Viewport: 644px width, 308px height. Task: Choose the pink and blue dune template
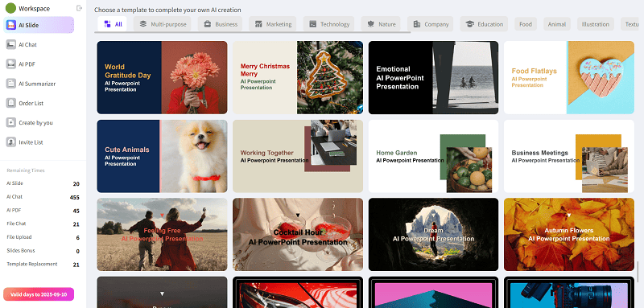click(x=433, y=293)
